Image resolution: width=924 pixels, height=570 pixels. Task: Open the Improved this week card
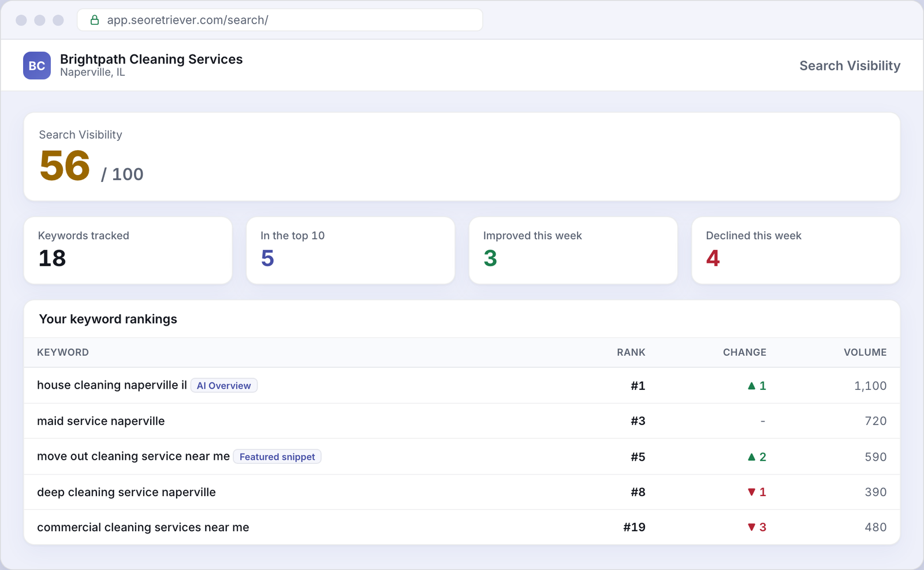[573, 251]
